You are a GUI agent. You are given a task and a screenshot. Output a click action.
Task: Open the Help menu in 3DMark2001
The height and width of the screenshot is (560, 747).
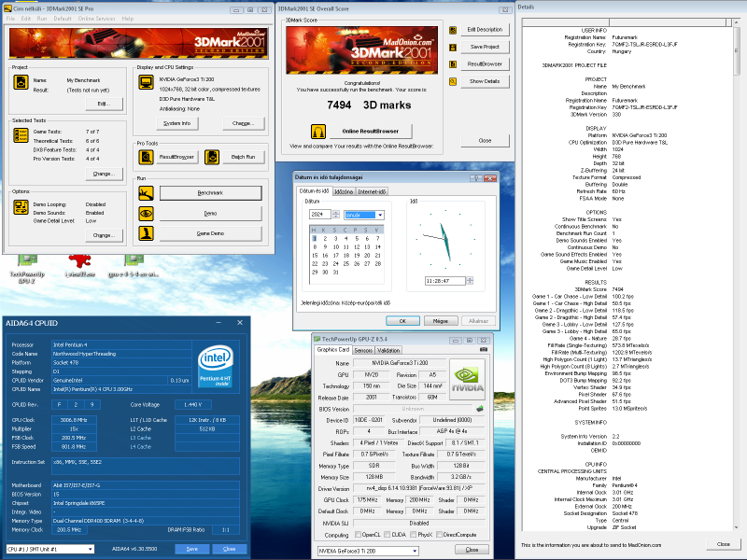[128, 19]
